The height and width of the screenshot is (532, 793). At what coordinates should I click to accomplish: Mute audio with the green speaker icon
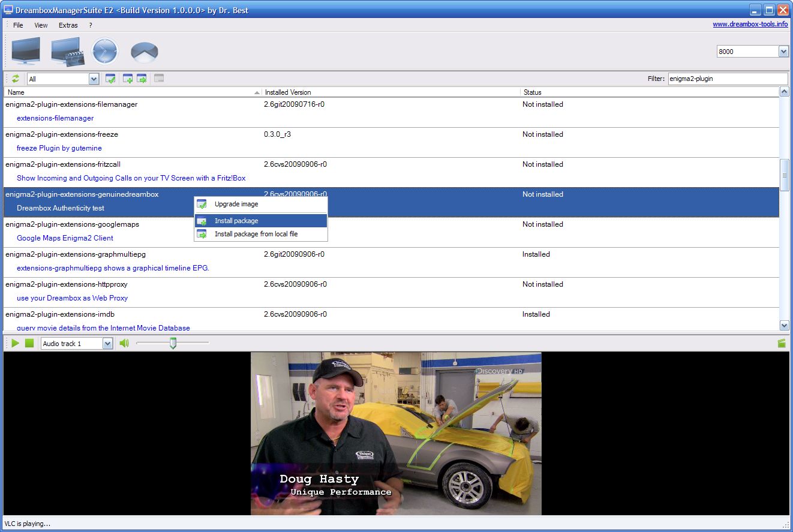(124, 343)
